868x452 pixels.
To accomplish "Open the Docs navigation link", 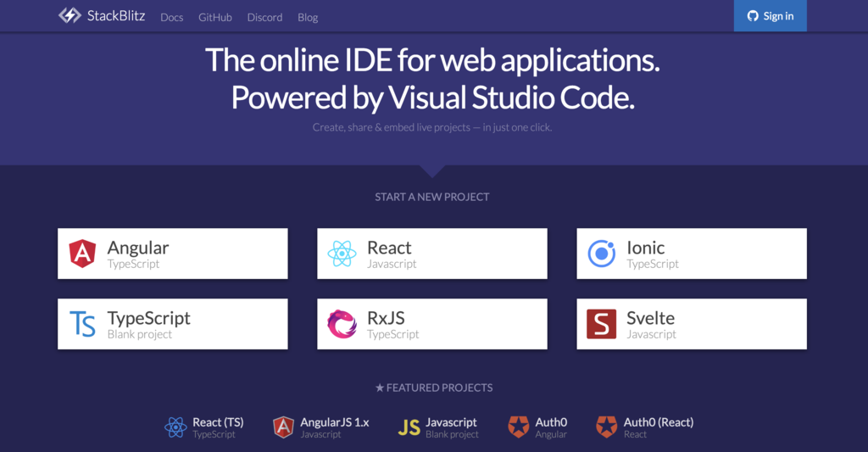I will pos(171,17).
